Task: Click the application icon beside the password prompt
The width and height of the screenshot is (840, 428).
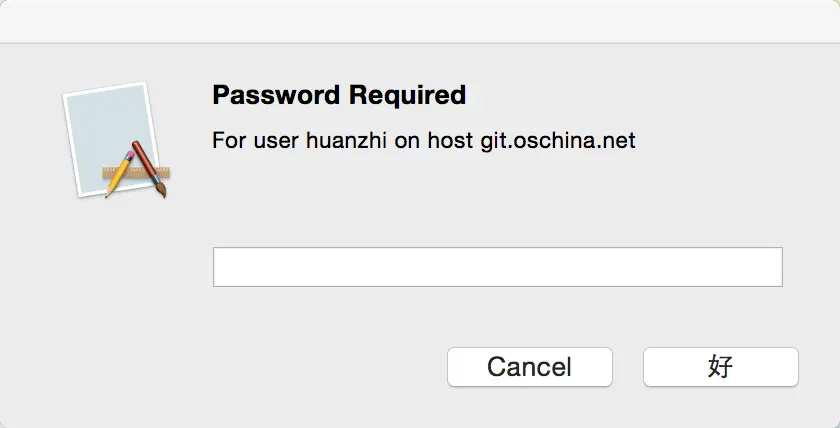Action: (x=116, y=140)
